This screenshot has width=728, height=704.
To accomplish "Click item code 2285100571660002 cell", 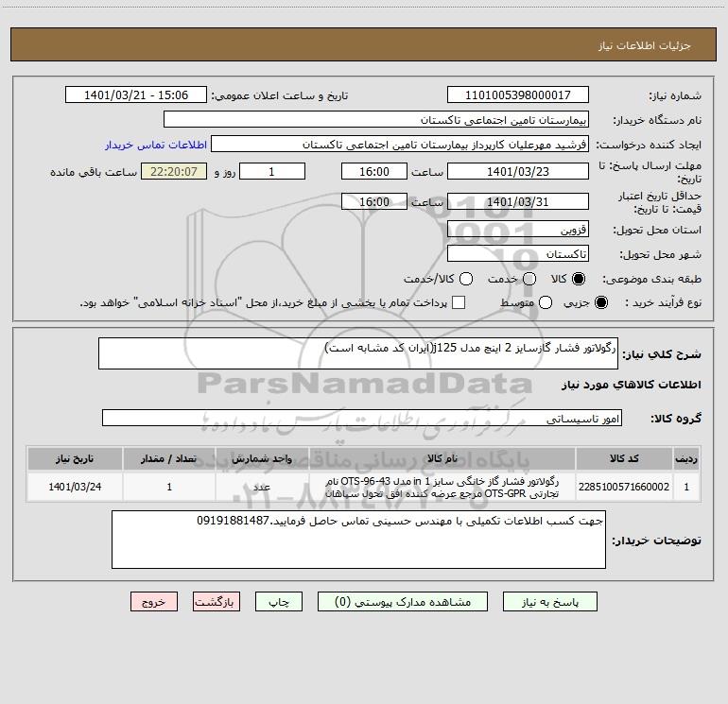I will click(x=624, y=487).
